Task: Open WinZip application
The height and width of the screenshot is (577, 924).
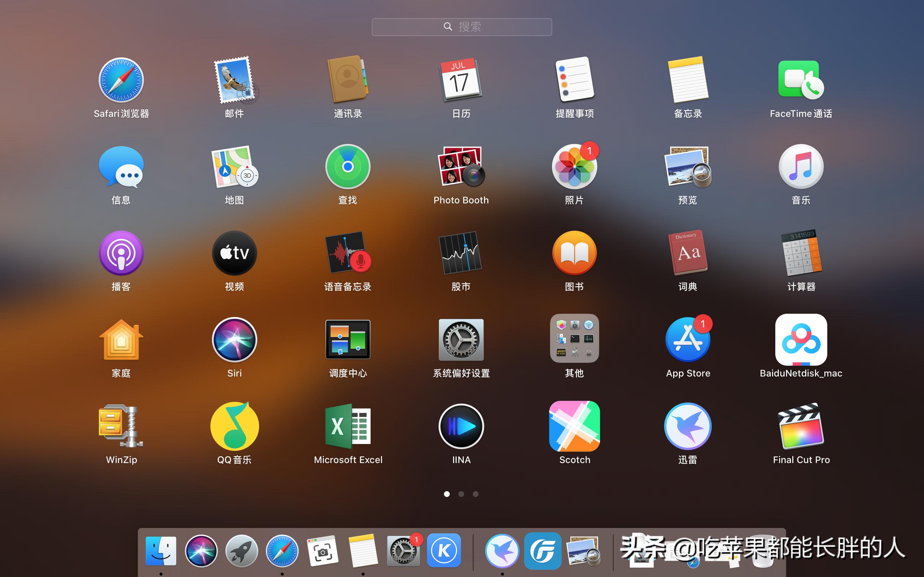Action: pyautogui.click(x=121, y=427)
